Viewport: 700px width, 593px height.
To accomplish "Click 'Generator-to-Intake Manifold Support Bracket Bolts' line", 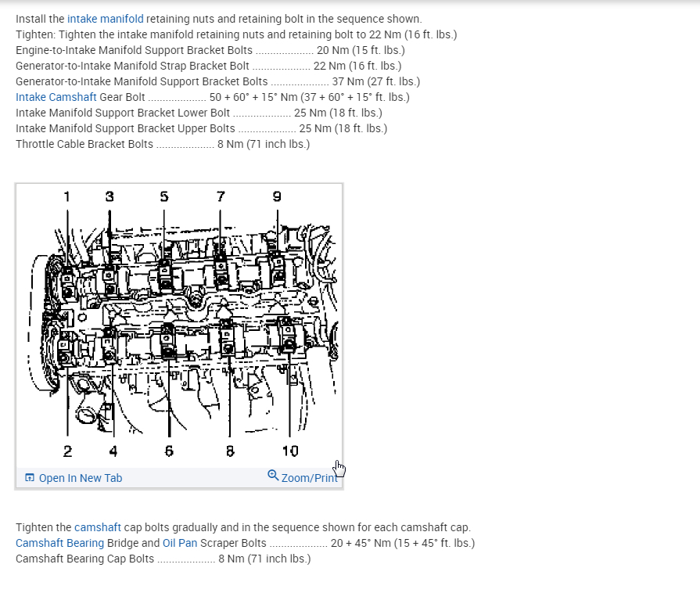I will click(x=218, y=81).
